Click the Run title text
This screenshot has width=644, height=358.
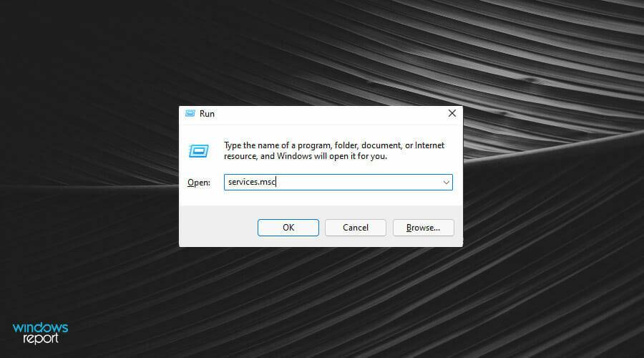207,114
